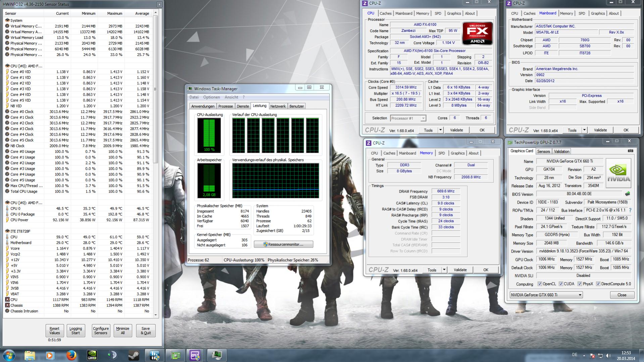Click the Bus Interface question mark icon

(x=630, y=210)
